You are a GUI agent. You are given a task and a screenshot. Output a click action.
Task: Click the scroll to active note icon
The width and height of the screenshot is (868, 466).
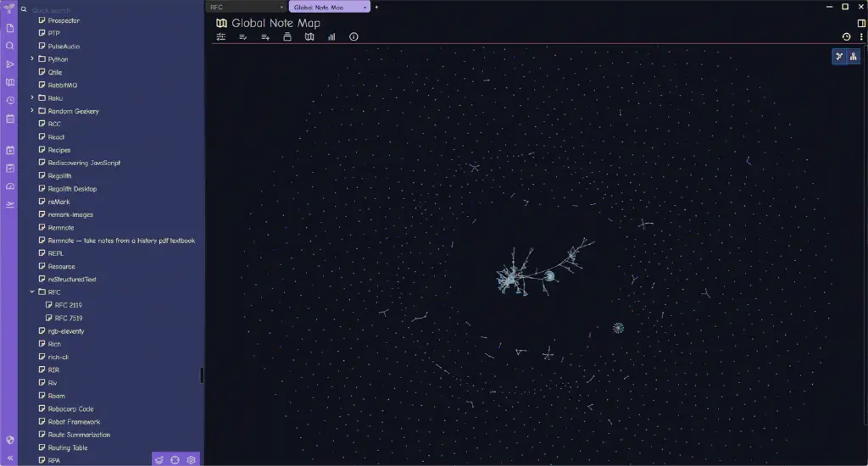[x=175, y=460]
